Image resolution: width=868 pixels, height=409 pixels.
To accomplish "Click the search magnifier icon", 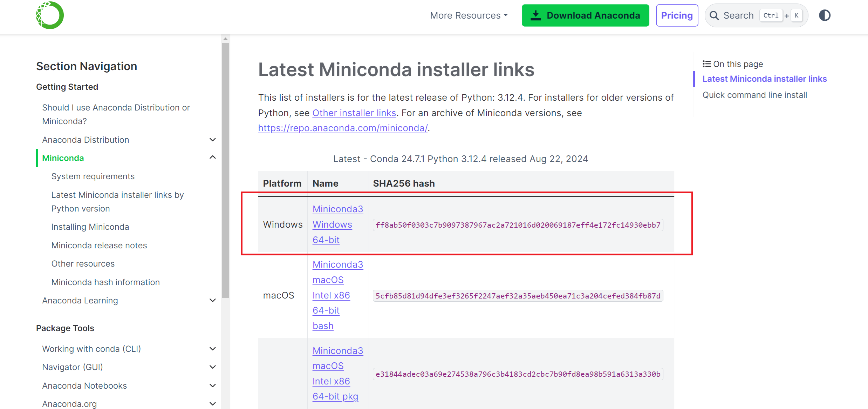I will point(714,15).
